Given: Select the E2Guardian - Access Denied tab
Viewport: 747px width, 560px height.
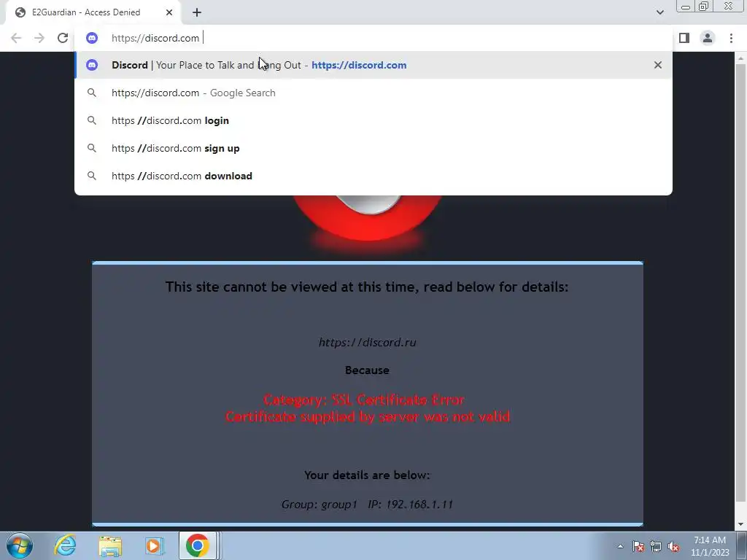Looking at the screenshot, I should coord(93,12).
